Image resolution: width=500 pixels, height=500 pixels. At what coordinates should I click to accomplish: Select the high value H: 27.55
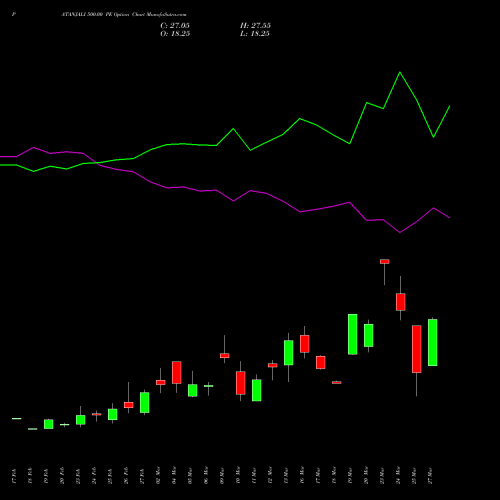[255, 26]
